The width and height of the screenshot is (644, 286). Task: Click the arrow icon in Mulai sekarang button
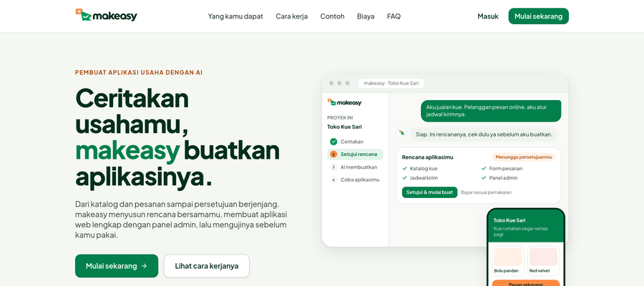pos(144,266)
